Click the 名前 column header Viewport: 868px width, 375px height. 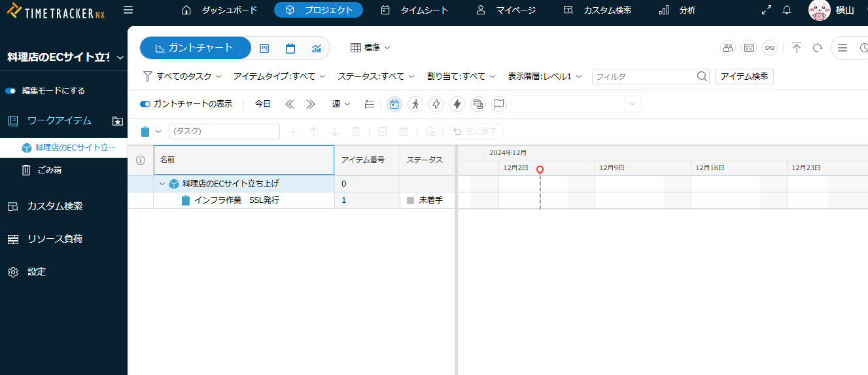coord(244,160)
